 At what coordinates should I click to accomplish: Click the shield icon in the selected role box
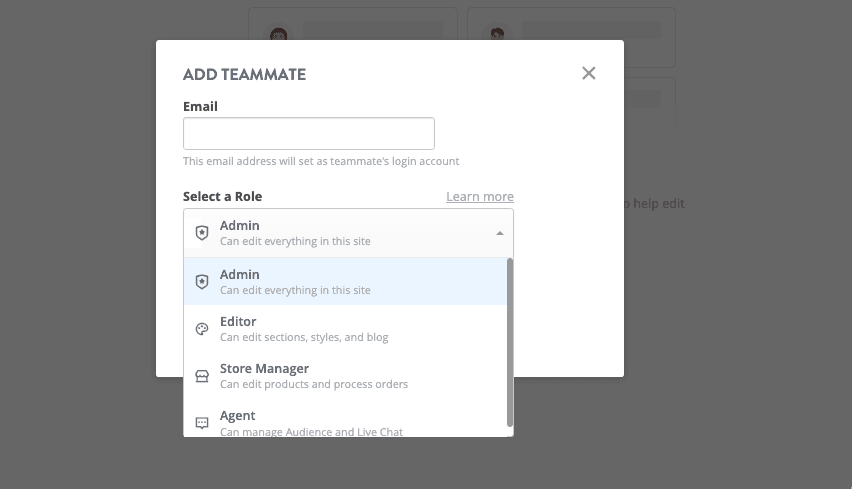202,233
